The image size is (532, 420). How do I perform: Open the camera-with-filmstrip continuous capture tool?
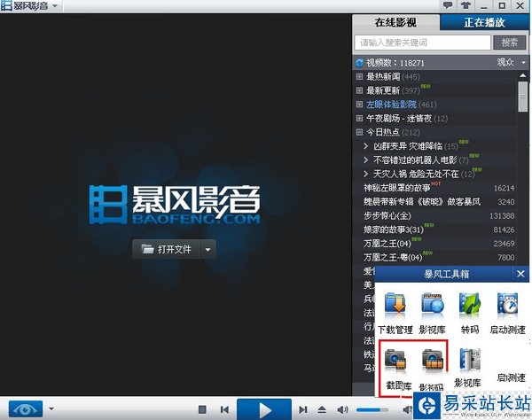click(433, 369)
